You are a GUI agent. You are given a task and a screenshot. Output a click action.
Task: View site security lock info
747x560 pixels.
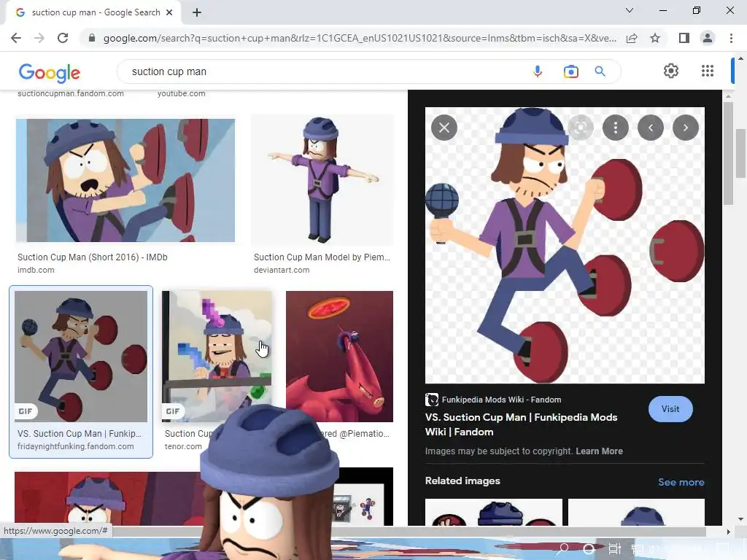click(91, 38)
